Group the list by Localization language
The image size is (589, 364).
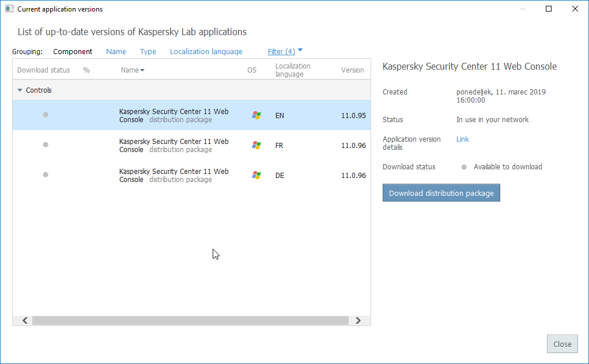(x=206, y=51)
